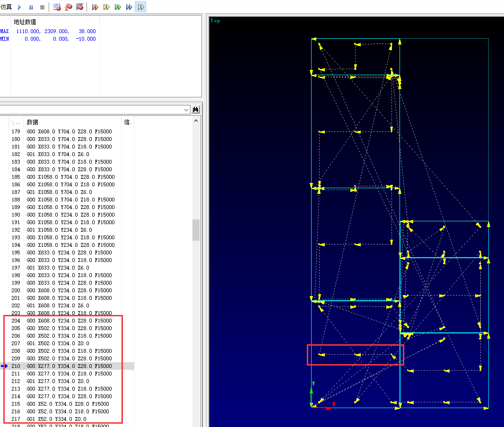This screenshot has width=504, height=427.
Task: Choose the green double-arrow speed icon
Action: [118, 7]
